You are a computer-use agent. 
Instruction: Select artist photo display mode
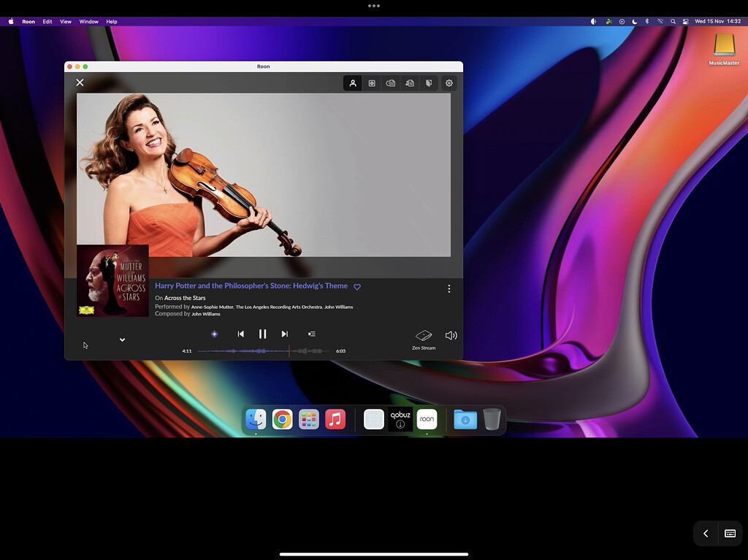[353, 83]
